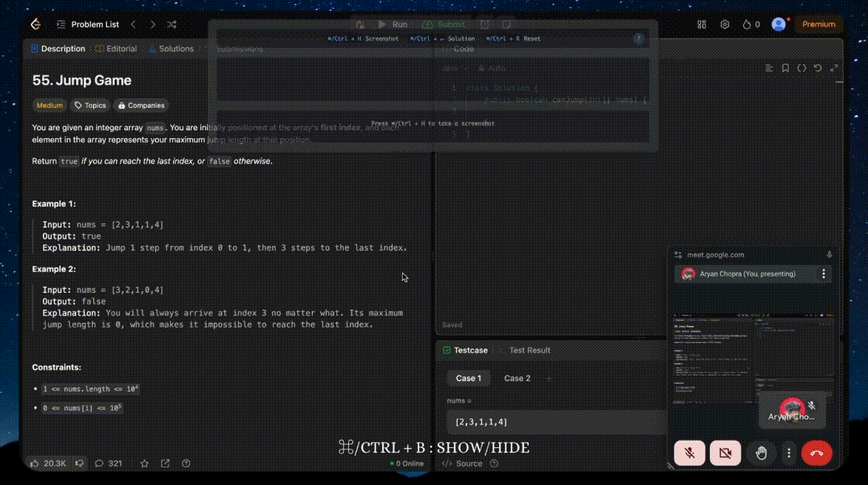Viewport: 868px width, 485px height.
Task: Open the Topics tag
Action: [x=90, y=105]
